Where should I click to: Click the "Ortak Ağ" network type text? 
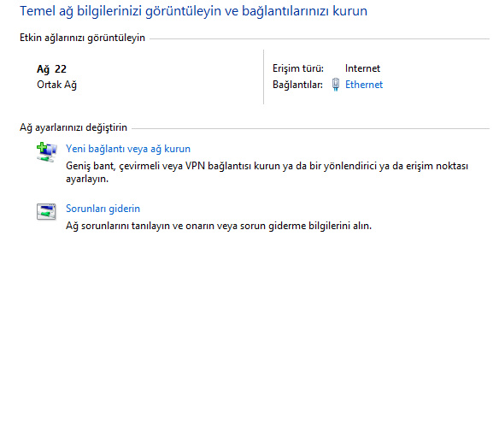tap(56, 85)
